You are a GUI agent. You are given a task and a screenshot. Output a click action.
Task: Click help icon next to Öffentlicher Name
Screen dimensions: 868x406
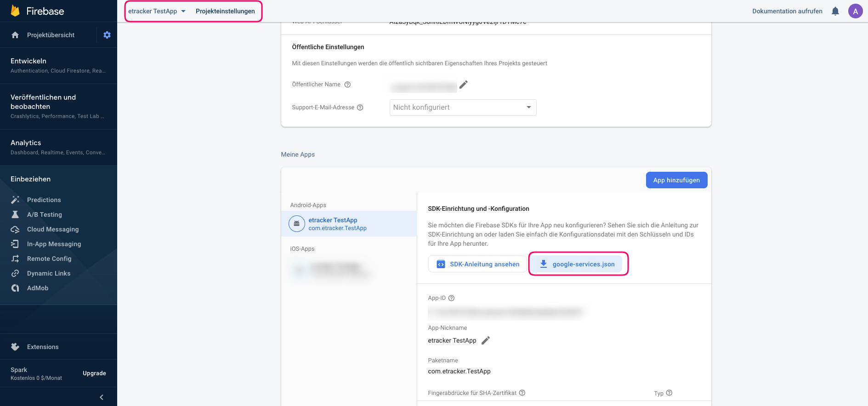[347, 85]
